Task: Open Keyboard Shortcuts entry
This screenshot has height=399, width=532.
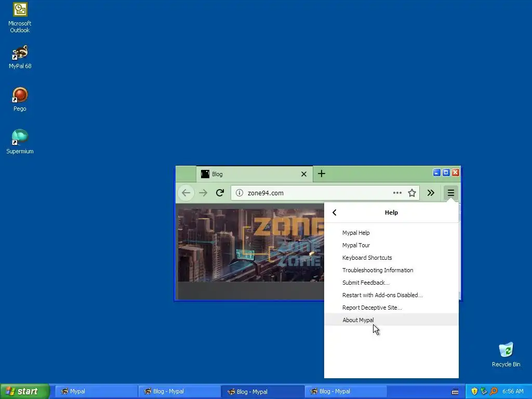Action: (x=391, y=258)
